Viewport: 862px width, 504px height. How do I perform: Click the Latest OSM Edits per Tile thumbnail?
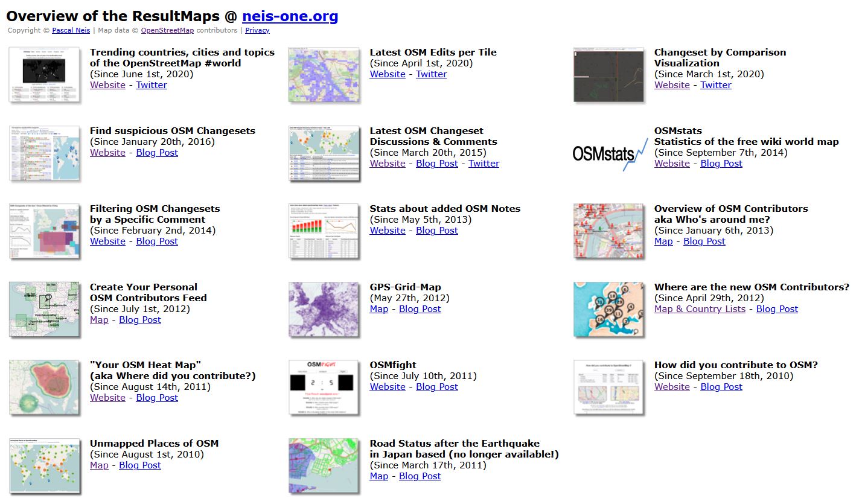point(324,75)
